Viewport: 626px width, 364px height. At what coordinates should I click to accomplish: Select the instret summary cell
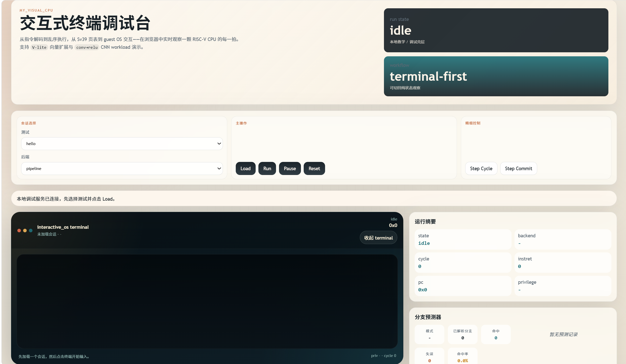tap(563, 262)
